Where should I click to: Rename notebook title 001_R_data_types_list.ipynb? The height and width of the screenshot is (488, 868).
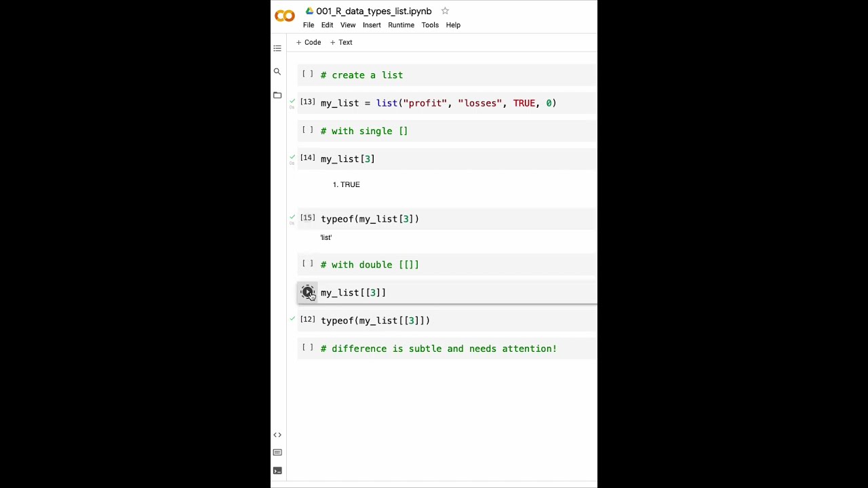[x=374, y=11]
